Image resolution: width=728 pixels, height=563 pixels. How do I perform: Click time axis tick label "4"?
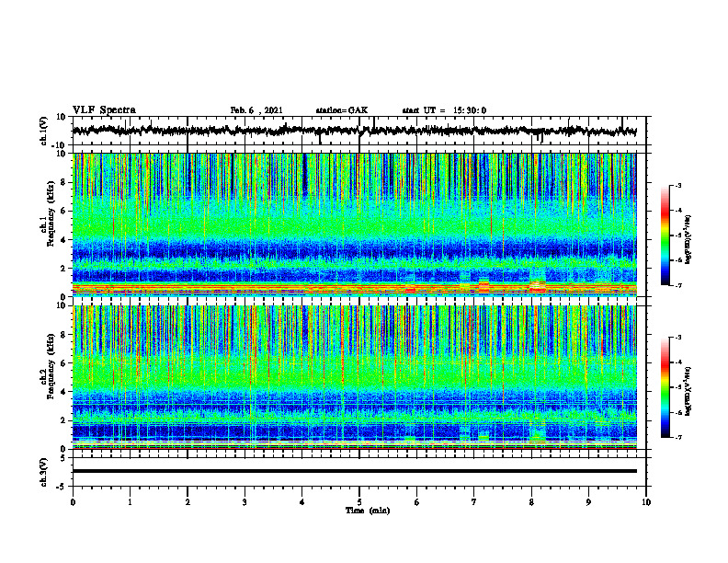coord(302,502)
